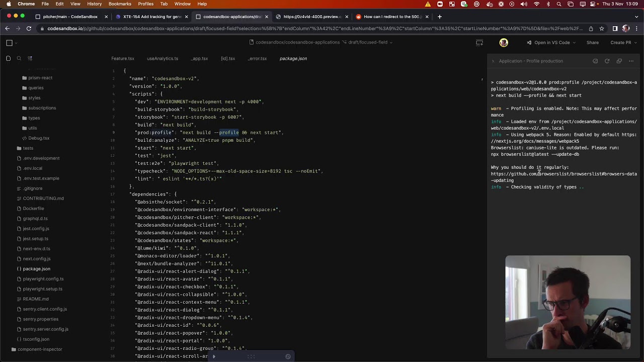Open the .env.development file

(41, 158)
